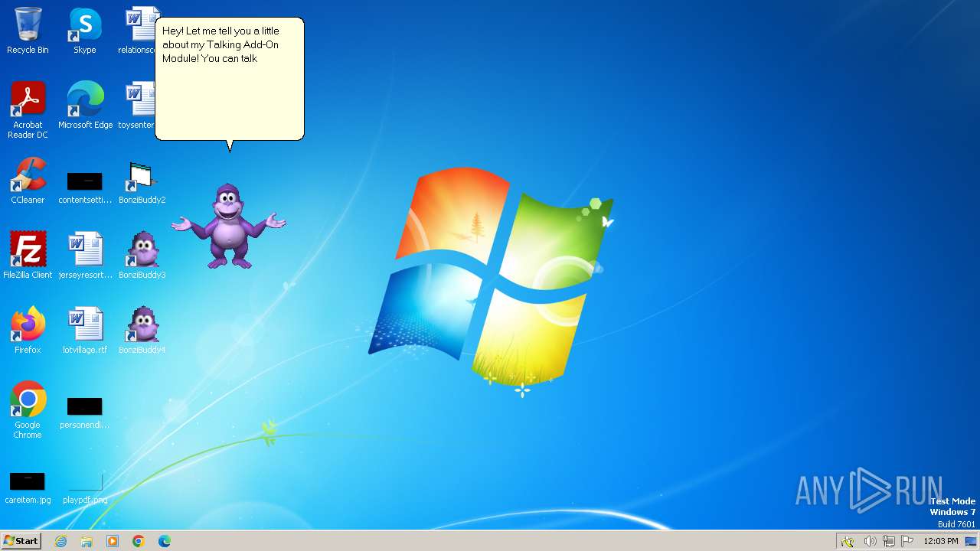Click the BonziBuddy tray icon
The width and height of the screenshot is (980, 551).
coord(848,541)
